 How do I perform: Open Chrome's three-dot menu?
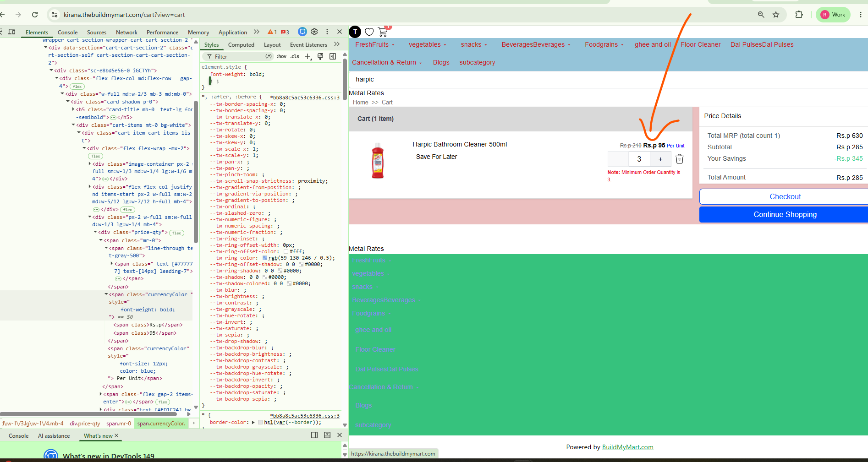(x=861, y=15)
